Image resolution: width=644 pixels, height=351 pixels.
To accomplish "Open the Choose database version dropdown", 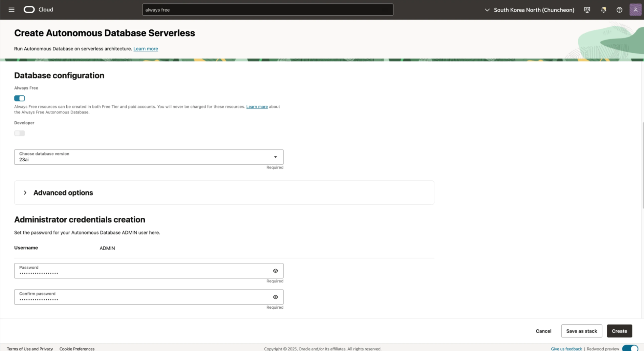I will (x=149, y=157).
